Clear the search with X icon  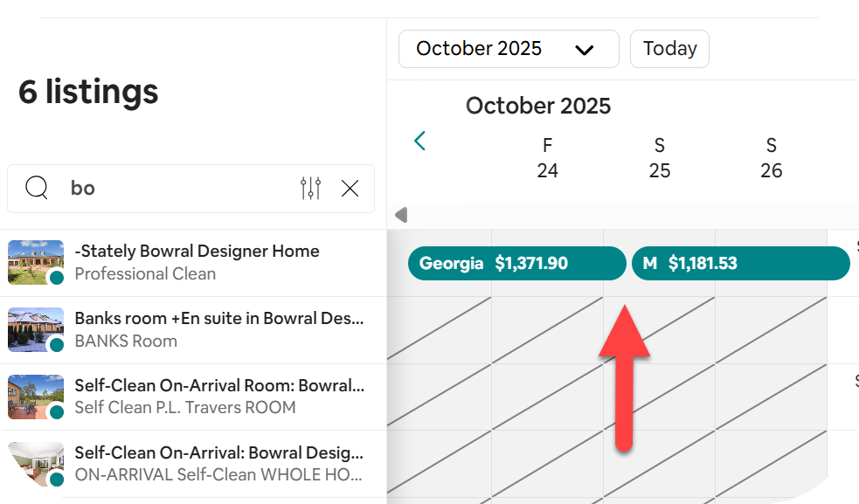click(x=350, y=188)
